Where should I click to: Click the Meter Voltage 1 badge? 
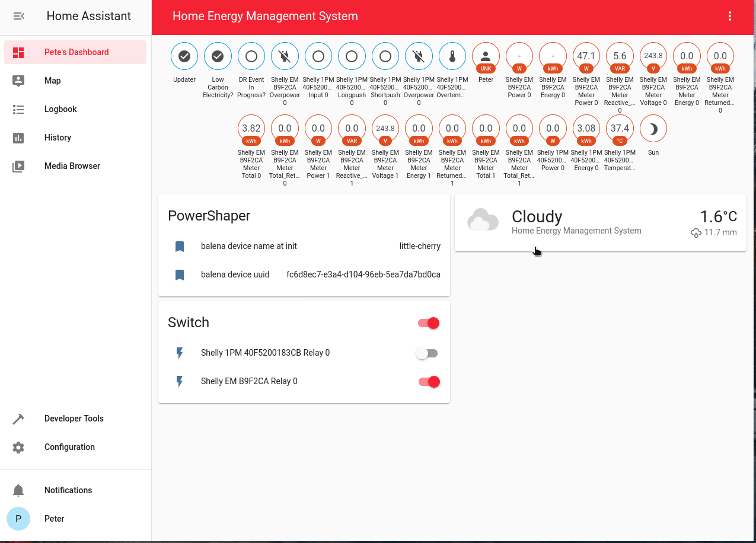pyautogui.click(x=385, y=129)
